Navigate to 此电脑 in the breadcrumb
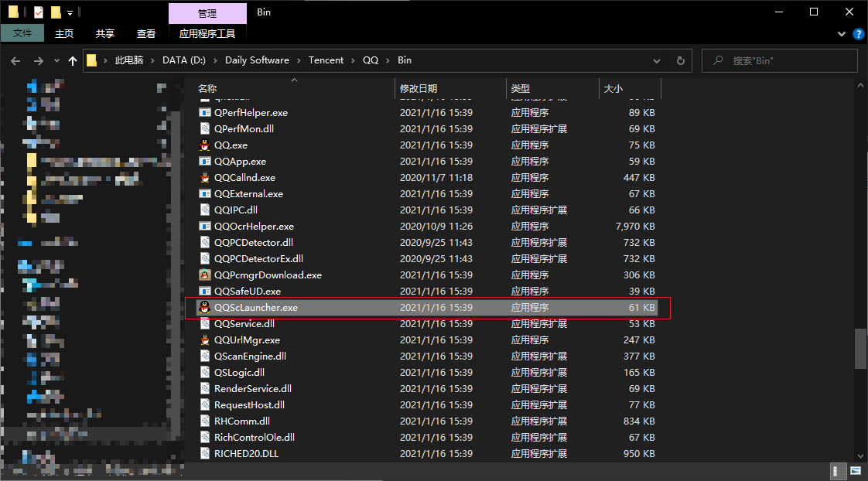This screenshot has width=868, height=481. click(129, 60)
